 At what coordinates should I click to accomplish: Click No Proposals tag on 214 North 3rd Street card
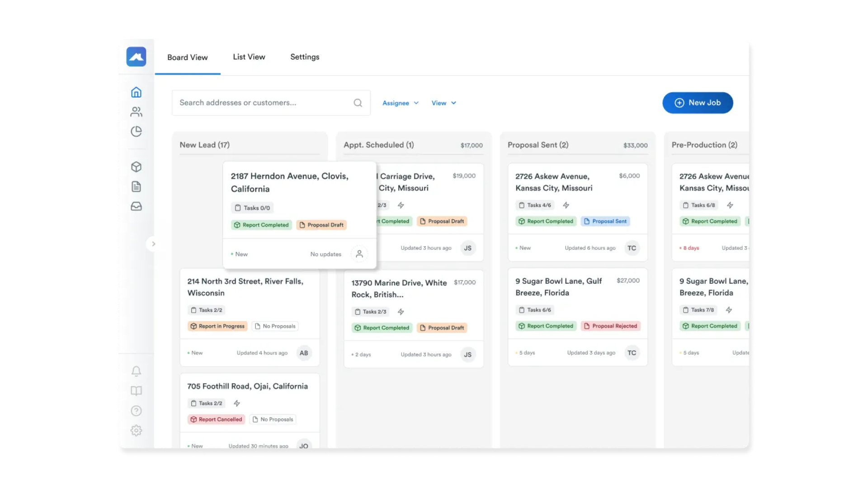pos(275,326)
